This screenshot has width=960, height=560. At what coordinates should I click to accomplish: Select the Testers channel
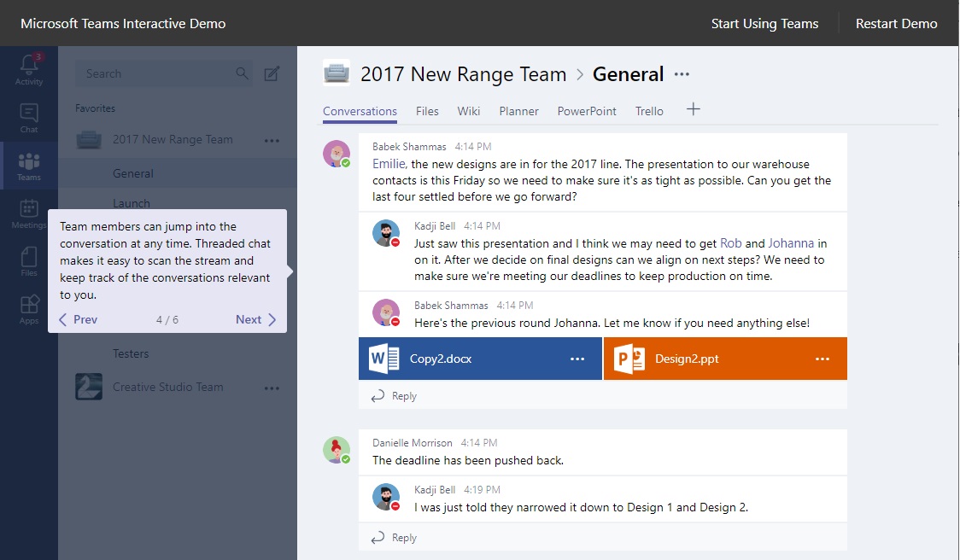(131, 353)
